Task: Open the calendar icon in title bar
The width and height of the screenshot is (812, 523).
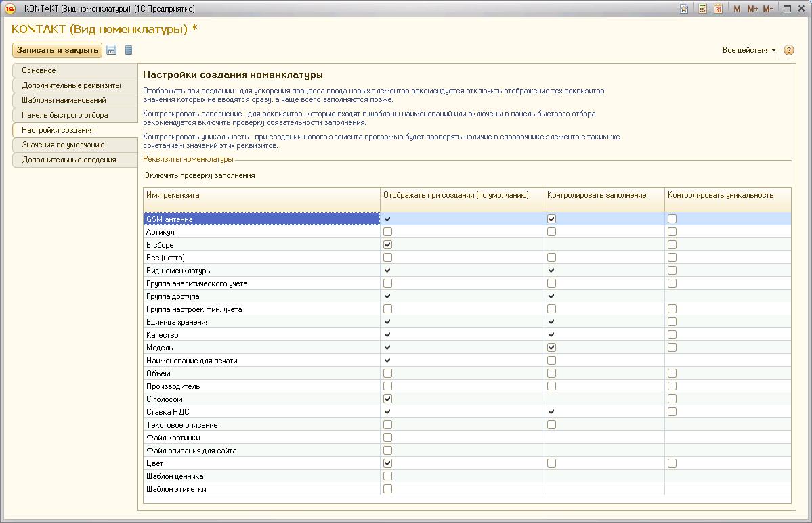Action: click(718, 9)
